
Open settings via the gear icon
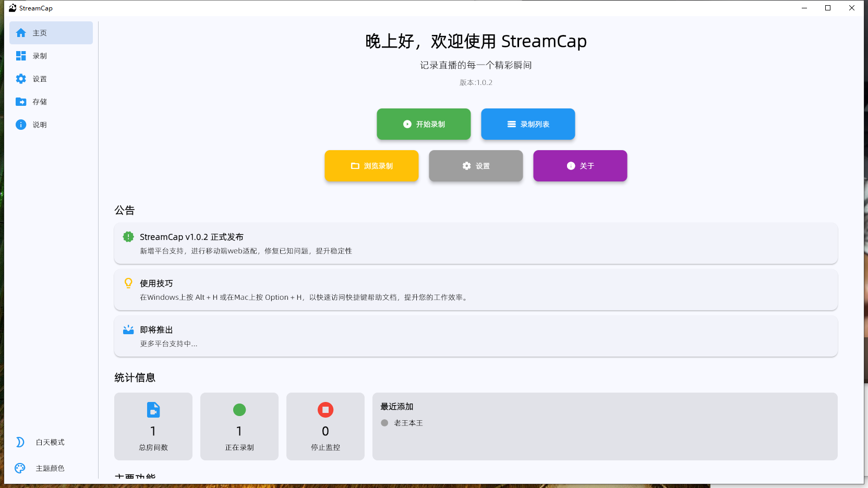click(21, 78)
